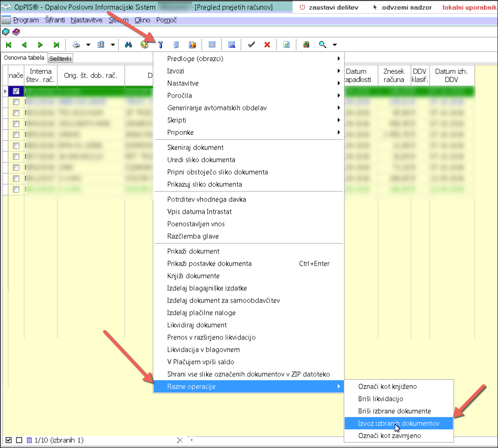Click the binoculars search icon
The height and width of the screenshot is (448, 498).
pyautogui.click(x=128, y=45)
